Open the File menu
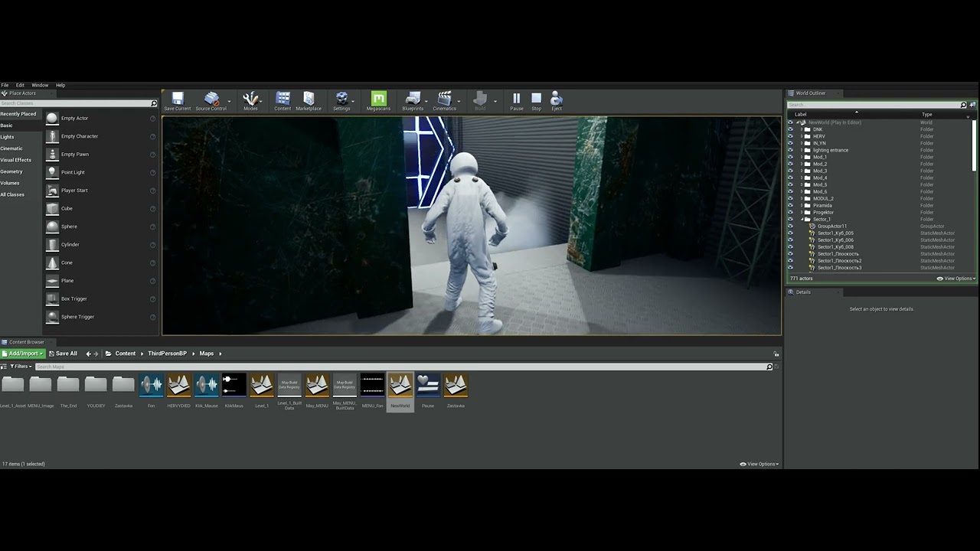Image resolution: width=980 pixels, height=551 pixels. click(x=5, y=85)
